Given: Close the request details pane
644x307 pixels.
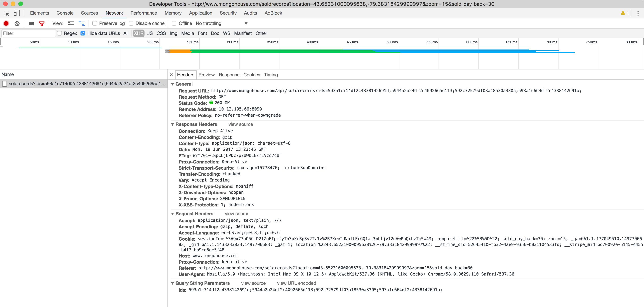Looking at the screenshot, I should coord(171,75).
